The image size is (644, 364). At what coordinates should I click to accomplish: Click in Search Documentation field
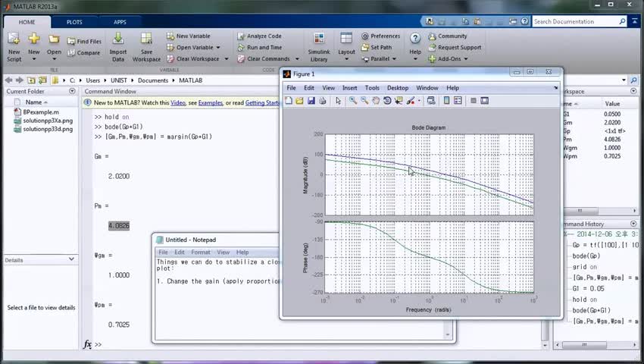tap(575, 21)
